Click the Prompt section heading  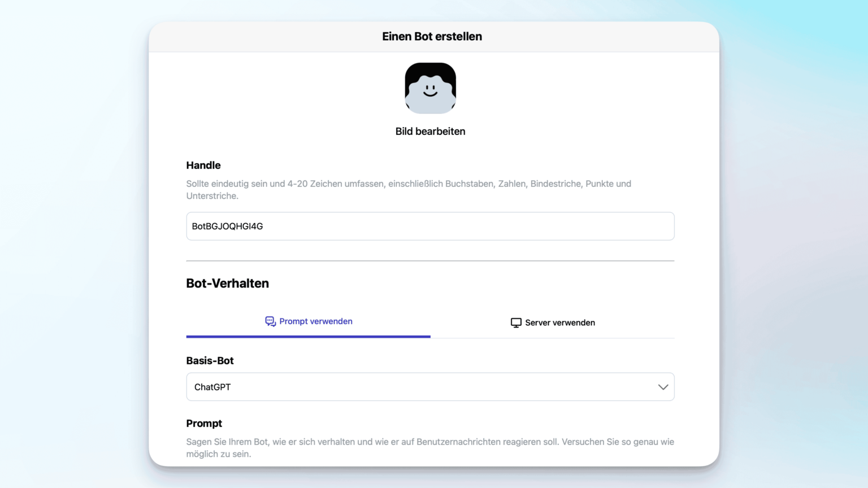click(205, 423)
